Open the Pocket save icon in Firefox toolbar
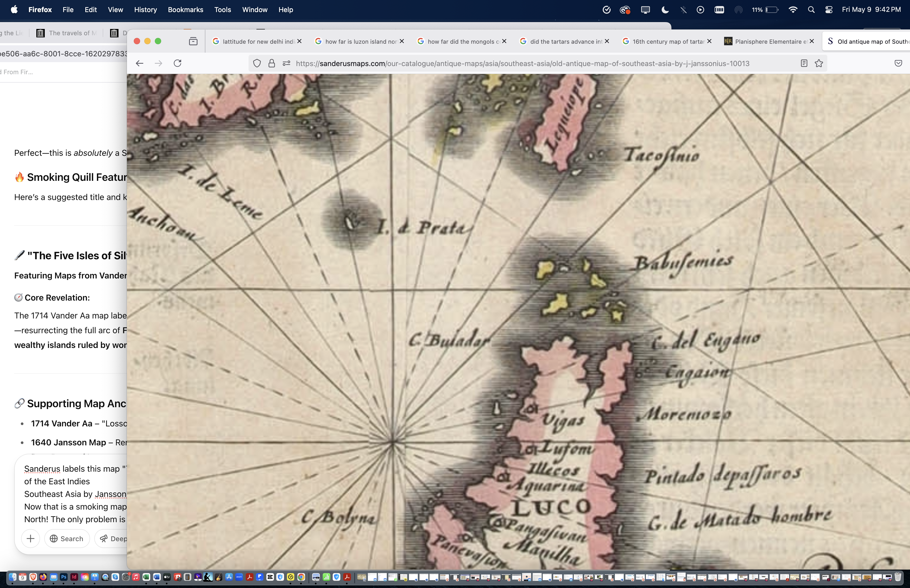The image size is (910, 588). (x=898, y=63)
